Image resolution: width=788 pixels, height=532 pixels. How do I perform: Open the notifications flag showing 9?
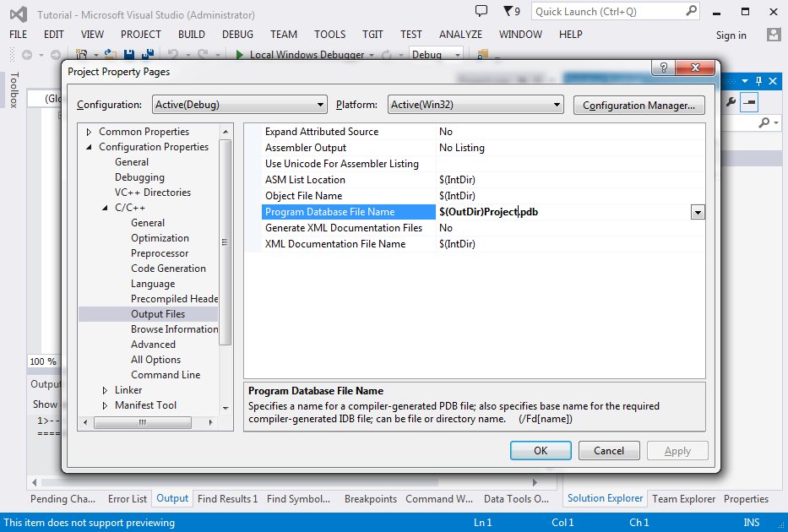coord(512,11)
